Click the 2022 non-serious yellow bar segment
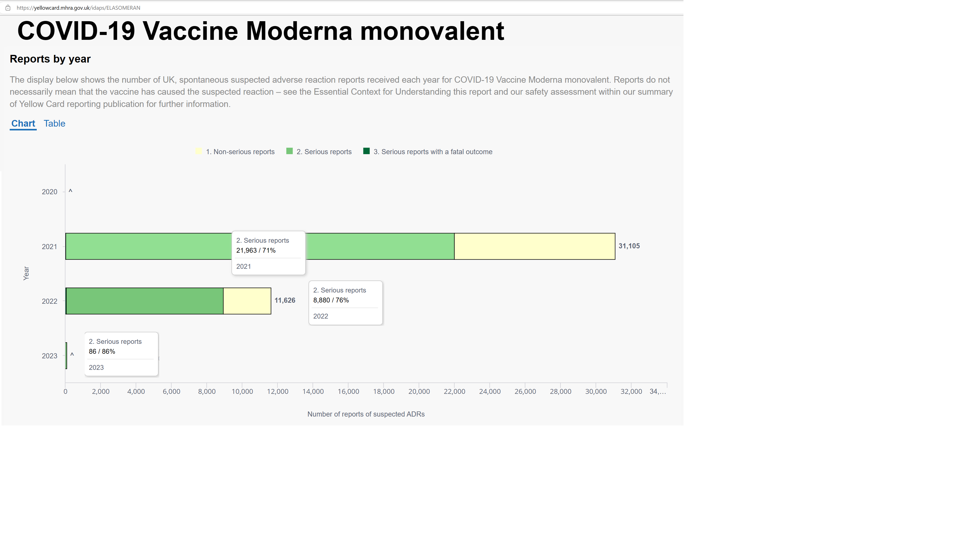Viewport: 980px width, 536px height. (x=247, y=301)
